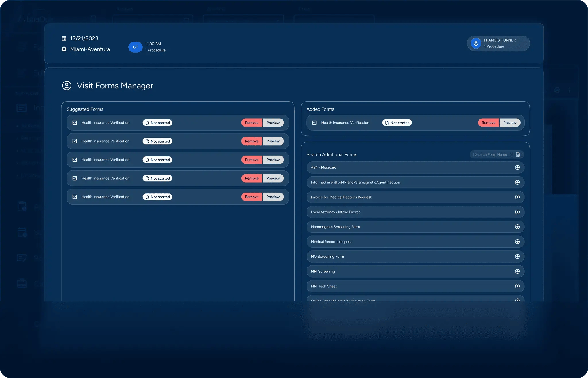Preview the form in Added Forms
This screenshot has height=378, width=588.
[509, 123]
